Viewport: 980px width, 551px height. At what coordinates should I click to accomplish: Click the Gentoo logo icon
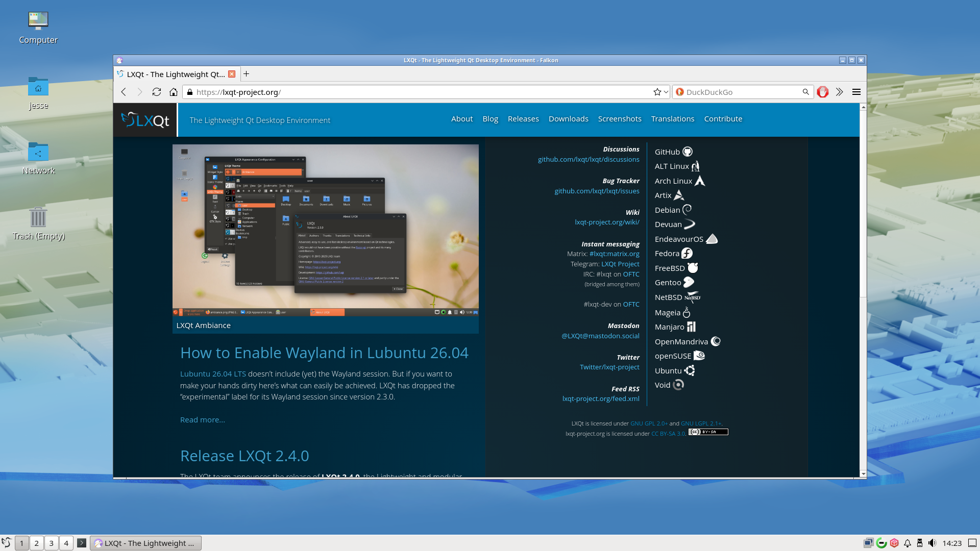click(689, 282)
